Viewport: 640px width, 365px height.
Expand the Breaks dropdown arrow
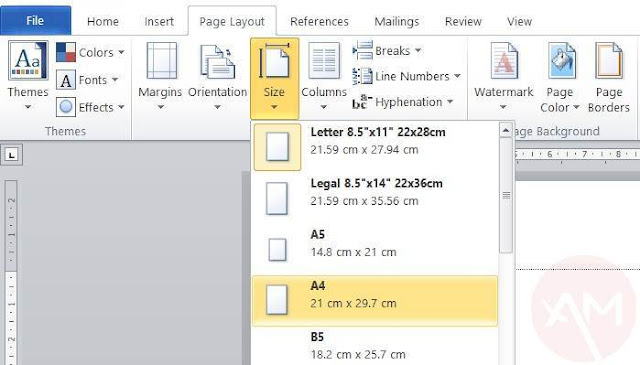[418, 51]
